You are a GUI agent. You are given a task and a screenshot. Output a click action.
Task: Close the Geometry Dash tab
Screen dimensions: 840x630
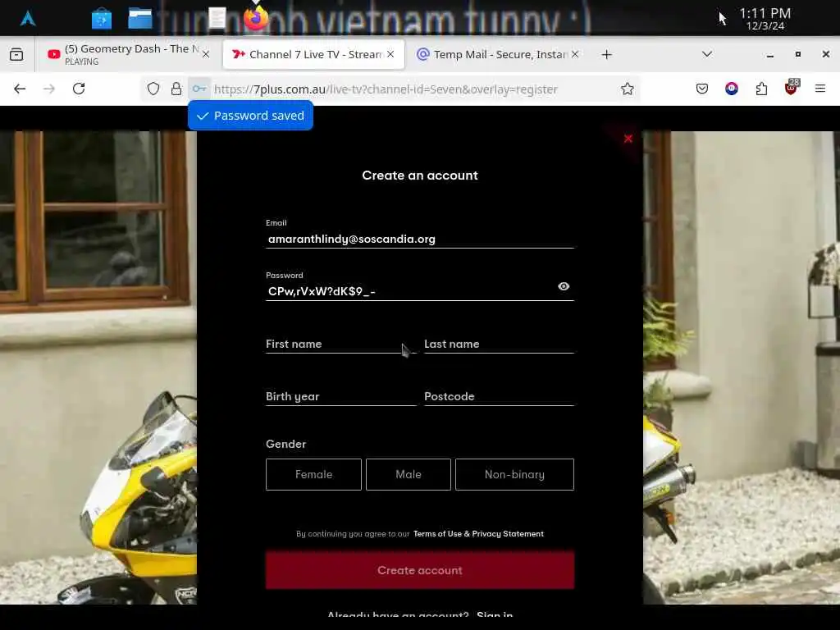[206, 54]
